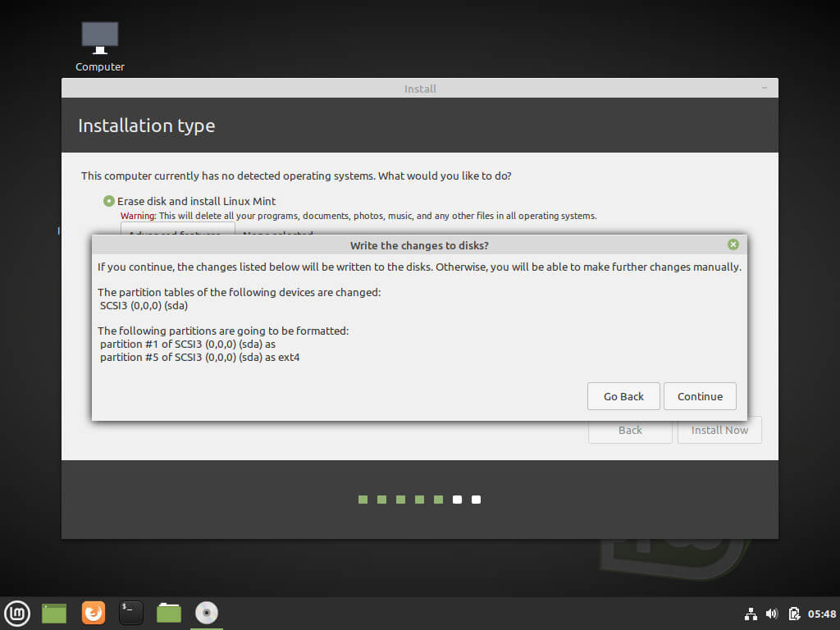Click the red Warning label text

[138, 216]
